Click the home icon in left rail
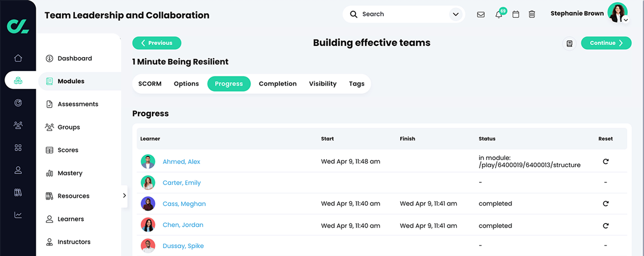Image resolution: width=644 pixels, height=256 pixels. (18, 58)
